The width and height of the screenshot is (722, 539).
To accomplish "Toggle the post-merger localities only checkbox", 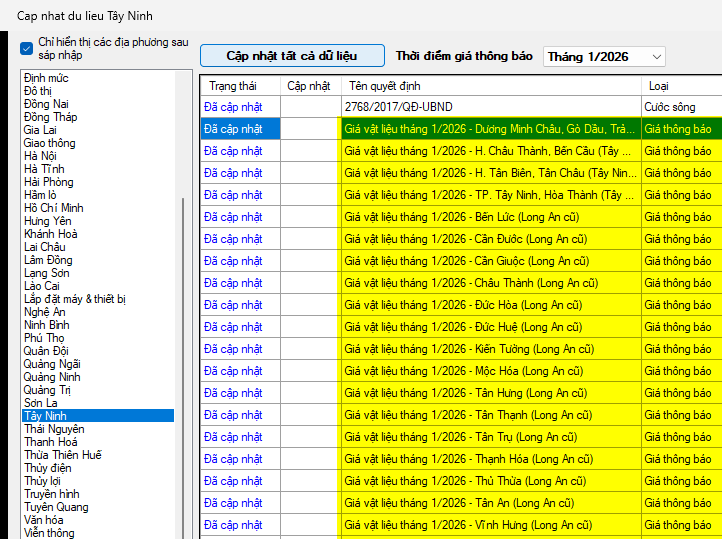I will (x=27, y=48).
